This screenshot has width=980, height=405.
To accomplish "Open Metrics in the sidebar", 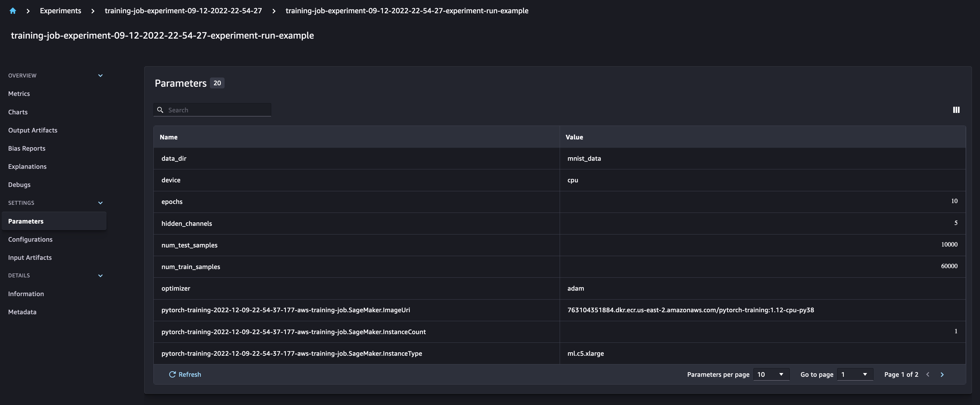I will 19,94.
